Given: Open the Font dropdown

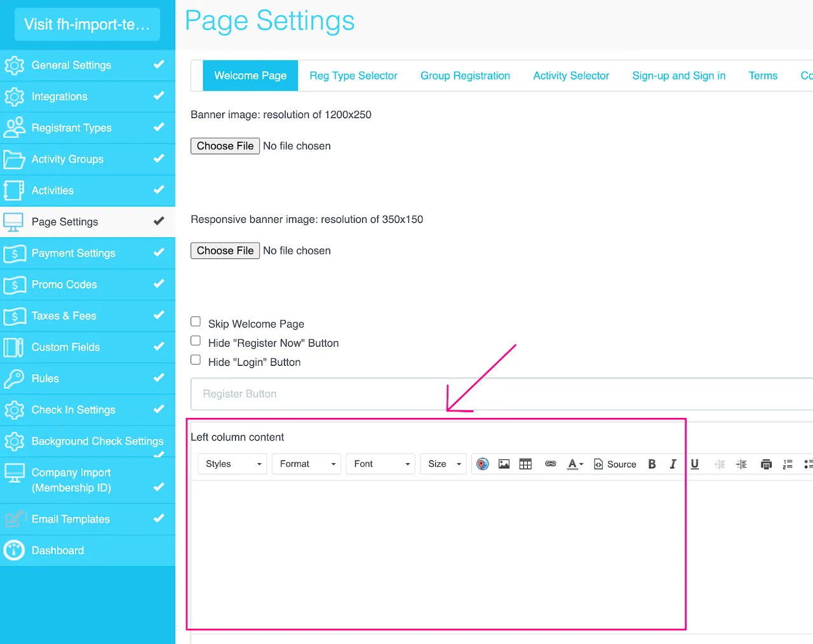Looking at the screenshot, I should pos(380,464).
